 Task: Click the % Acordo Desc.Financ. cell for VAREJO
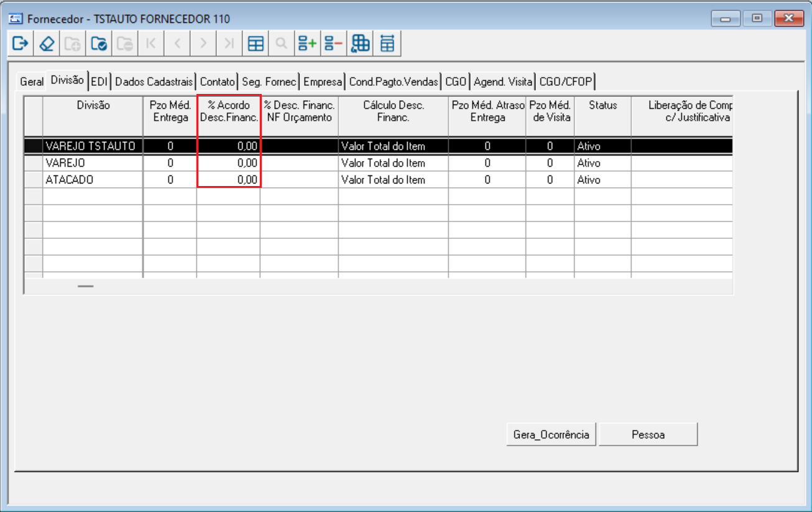tap(228, 163)
